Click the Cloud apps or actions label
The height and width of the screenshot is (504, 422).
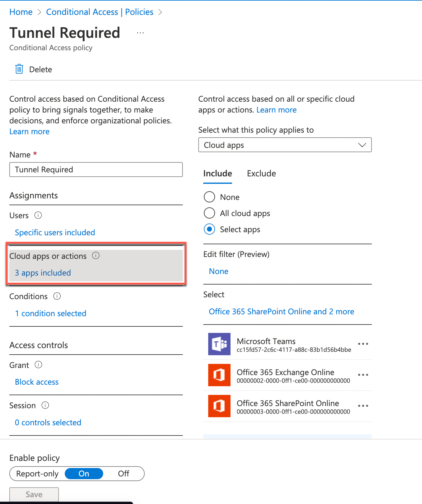click(x=48, y=256)
